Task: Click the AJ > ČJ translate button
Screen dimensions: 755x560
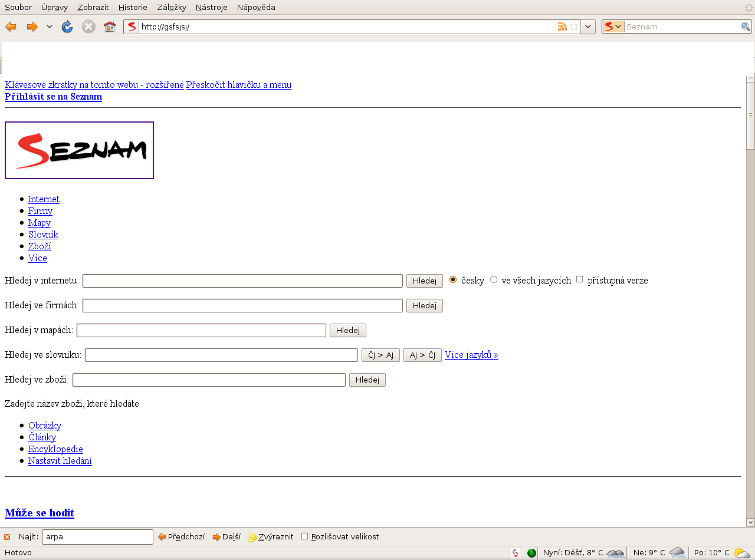Action: pyautogui.click(x=422, y=355)
